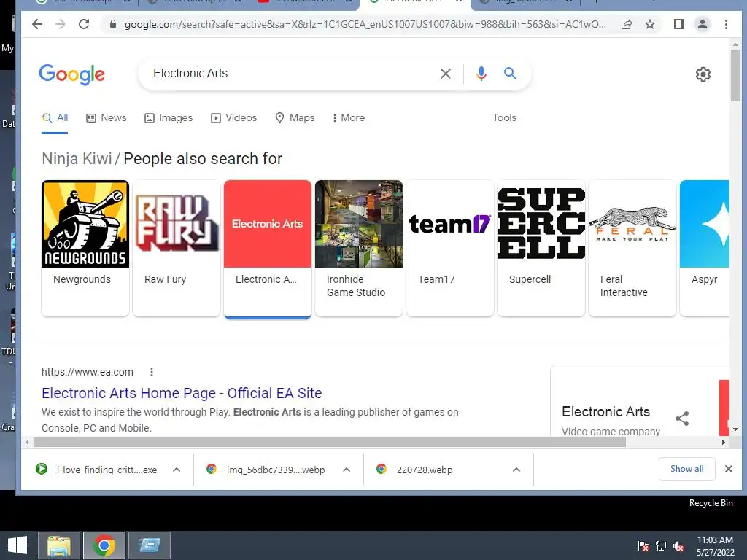
Task: Expand options for 220728.webp download
Action: [x=516, y=470]
